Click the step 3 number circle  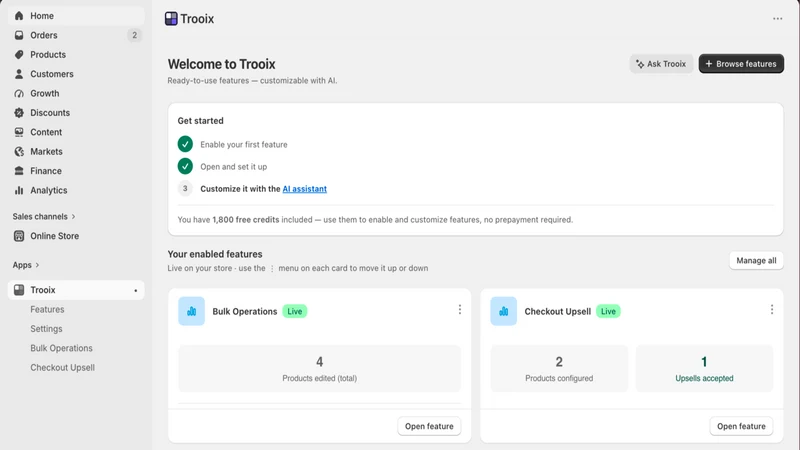click(x=185, y=188)
